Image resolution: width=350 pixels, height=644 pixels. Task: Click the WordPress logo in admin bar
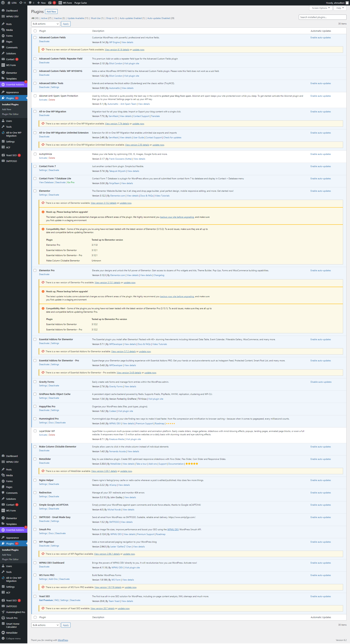tap(3, 3)
